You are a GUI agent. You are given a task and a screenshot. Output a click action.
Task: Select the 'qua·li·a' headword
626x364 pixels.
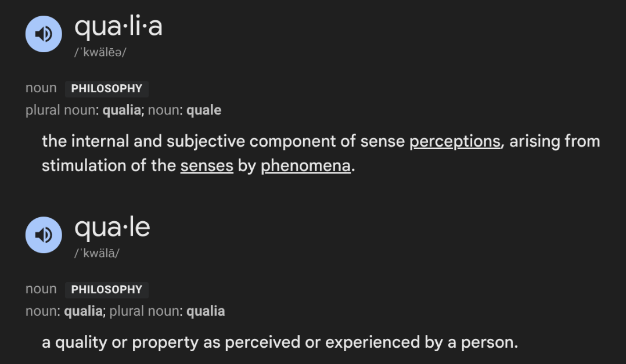(118, 27)
